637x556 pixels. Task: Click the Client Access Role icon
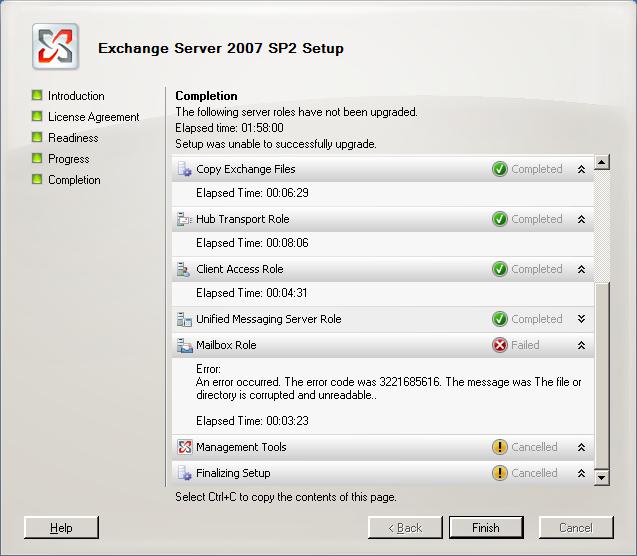(183, 269)
